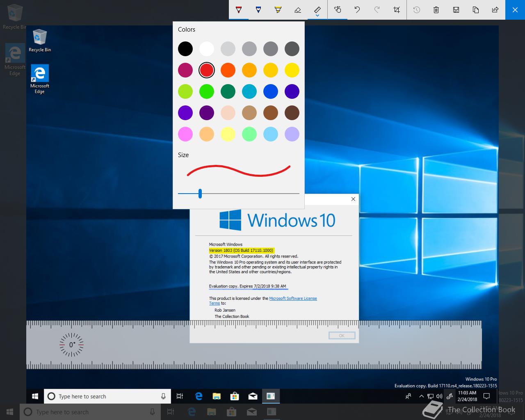Open Edge from the captured taskbar
Screen dimensions: 525x420
pyautogui.click(x=199, y=396)
